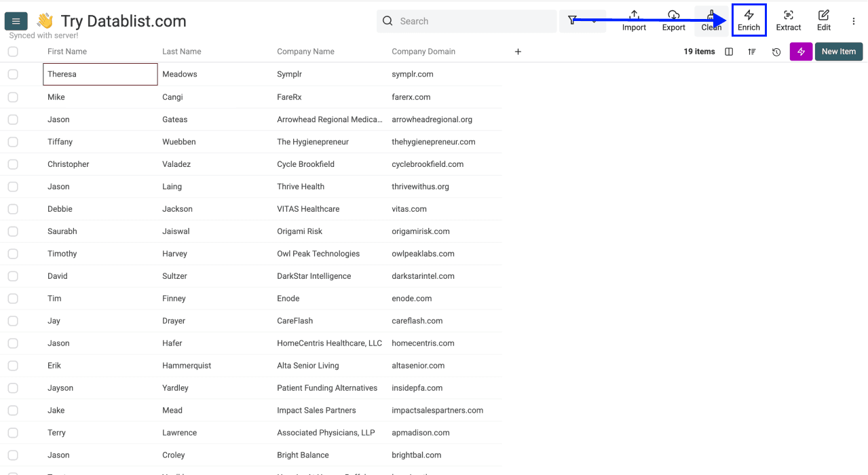This screenshot has width=868, height=475.
Task: Click the sort icon near item count
Action: 751,51
